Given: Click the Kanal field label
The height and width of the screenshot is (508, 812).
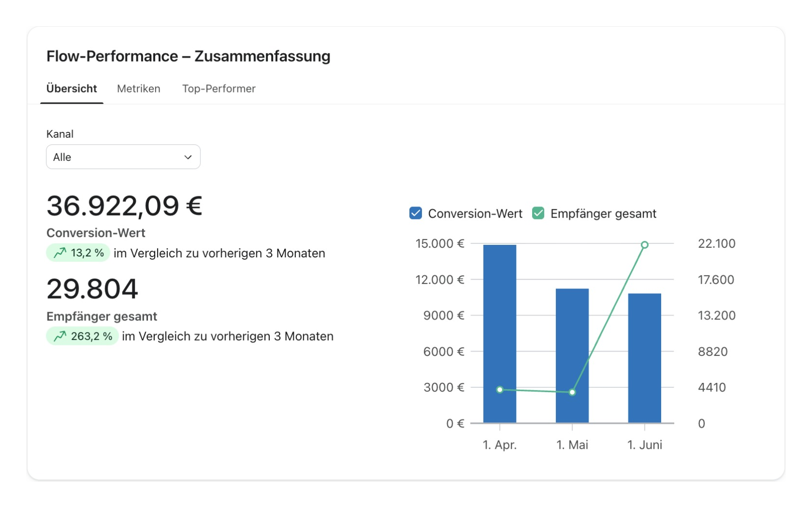Looking at the screenshot, I should (x=60, y=134).
